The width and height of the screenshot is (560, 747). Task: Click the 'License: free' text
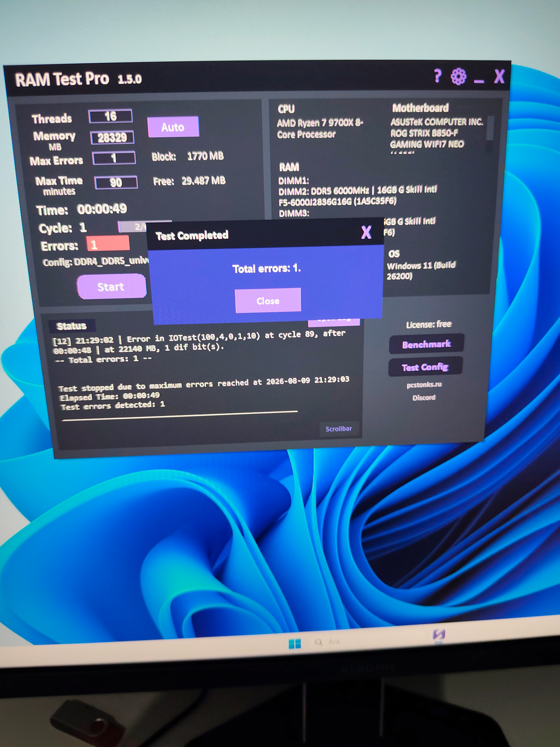tap(429, 324)
